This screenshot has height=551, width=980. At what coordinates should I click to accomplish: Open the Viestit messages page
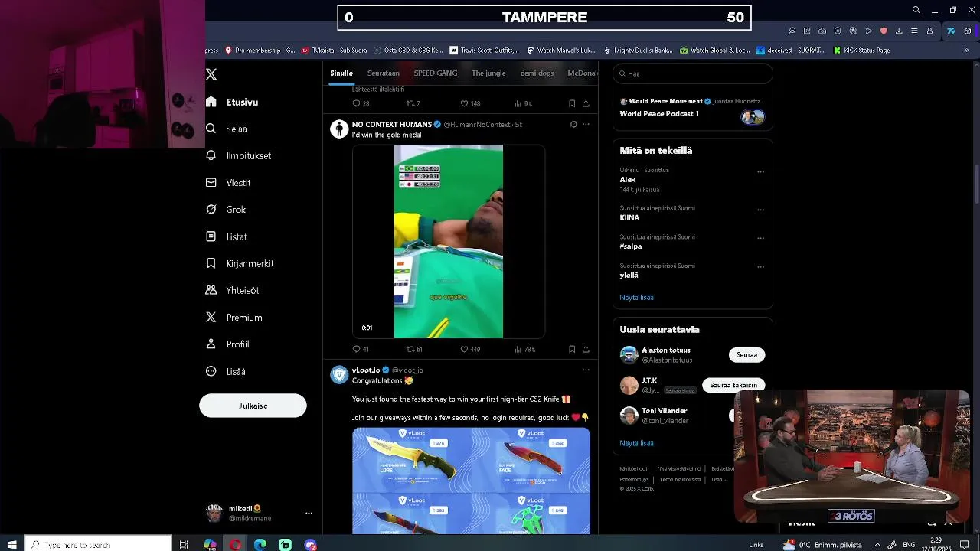point(228,183)
